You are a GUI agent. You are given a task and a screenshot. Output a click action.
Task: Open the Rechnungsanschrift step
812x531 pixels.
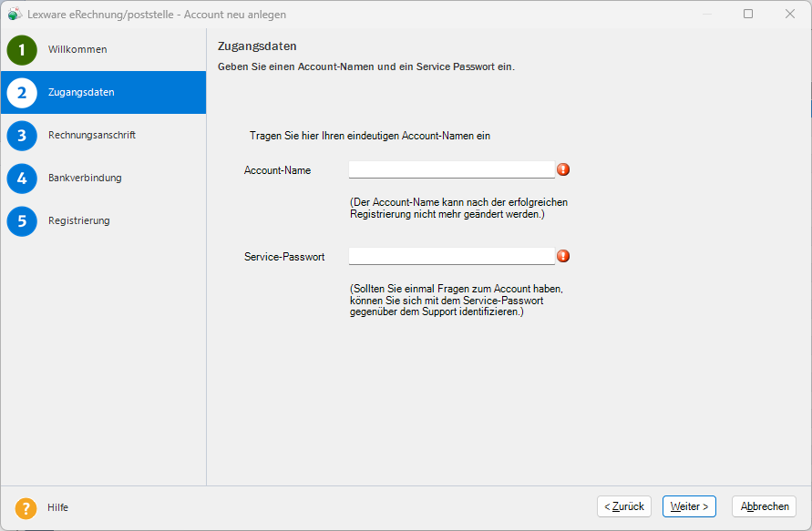pyautogui.click(x=92, y=135)
